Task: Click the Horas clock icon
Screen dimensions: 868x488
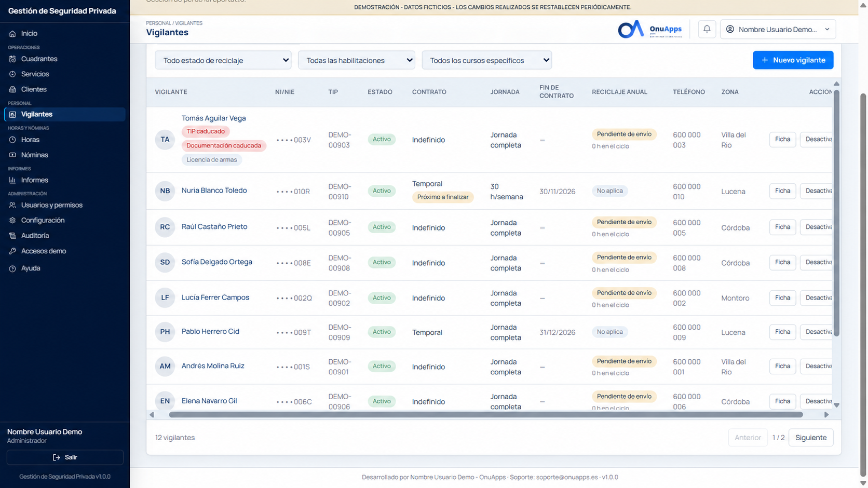Action: point(12,140)
